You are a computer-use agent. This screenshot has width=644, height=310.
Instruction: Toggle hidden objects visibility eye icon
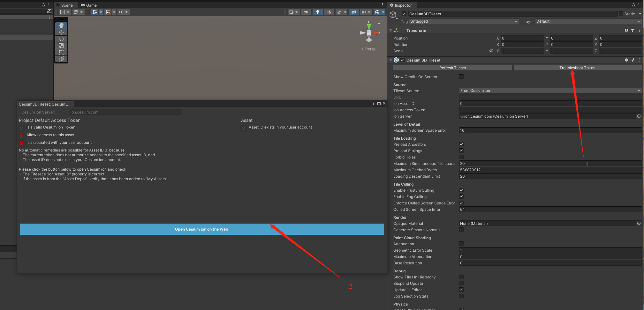[353, 12]
